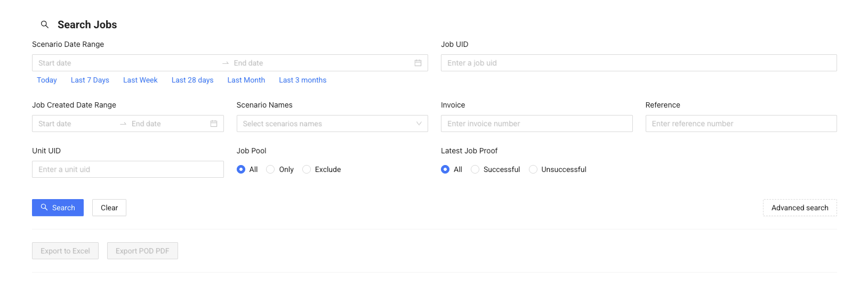Focus the Invoice number input field
Viewport: 868px width, 288px height.
click(x=537, y=124)
